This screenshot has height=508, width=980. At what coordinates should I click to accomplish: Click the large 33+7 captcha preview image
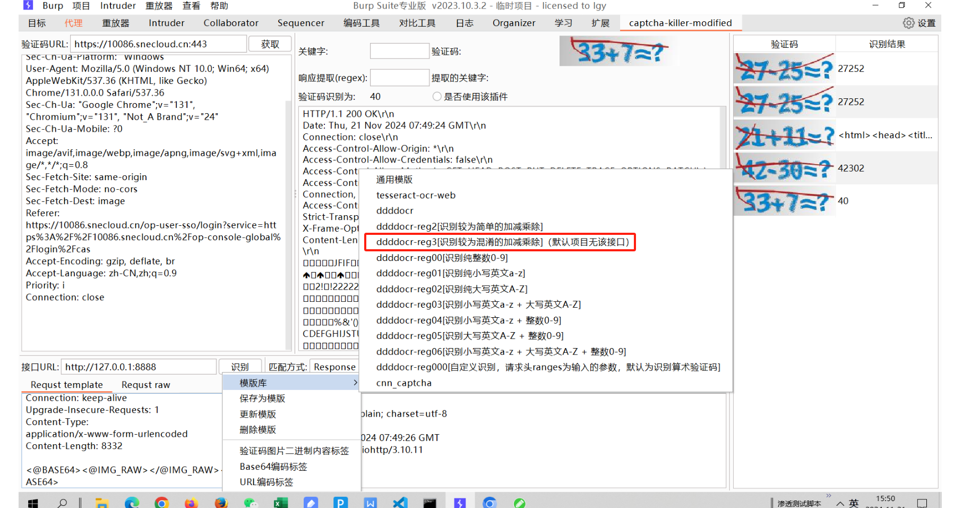[618, 51]
